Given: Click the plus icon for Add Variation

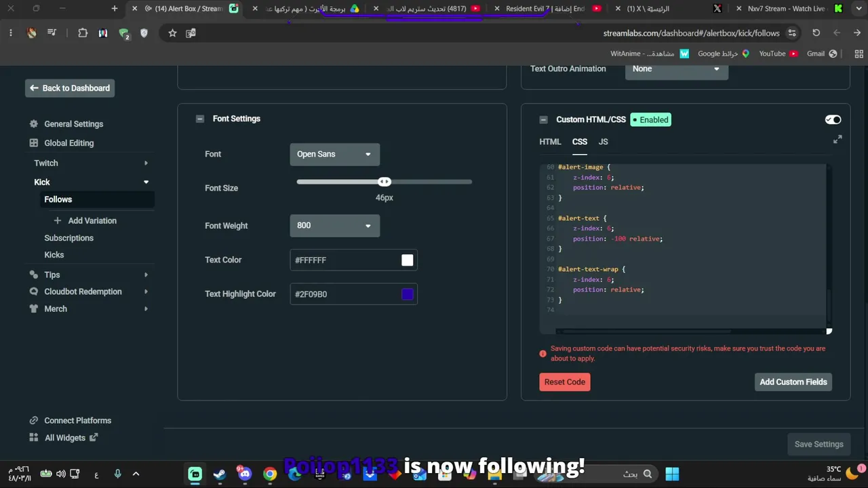Looking at the screenshot, I should click(58, 221).
